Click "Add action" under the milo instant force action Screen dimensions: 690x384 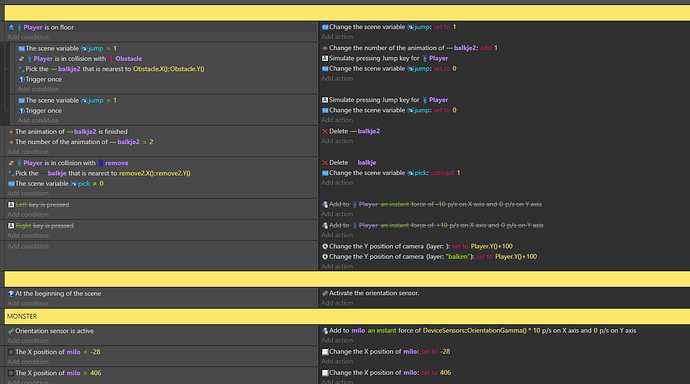pyautogui.click(x=337, y=340)
